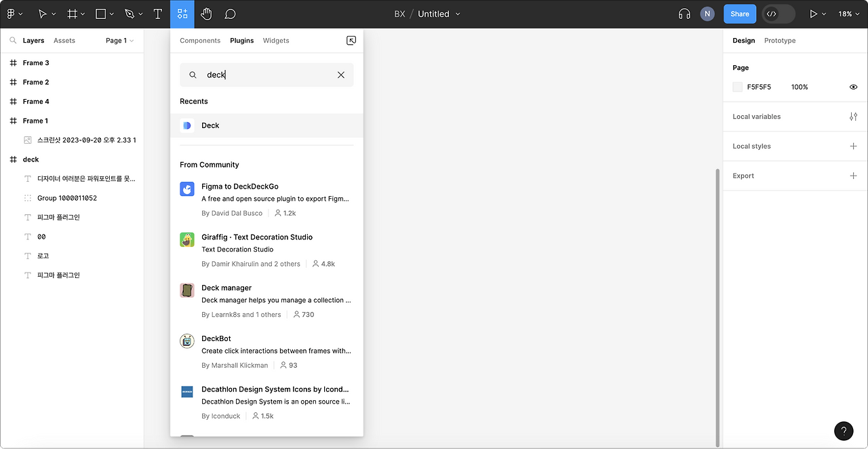Open shape tools dropdown arrow
This screenshot has width=868, height=449.
(112, 14)
